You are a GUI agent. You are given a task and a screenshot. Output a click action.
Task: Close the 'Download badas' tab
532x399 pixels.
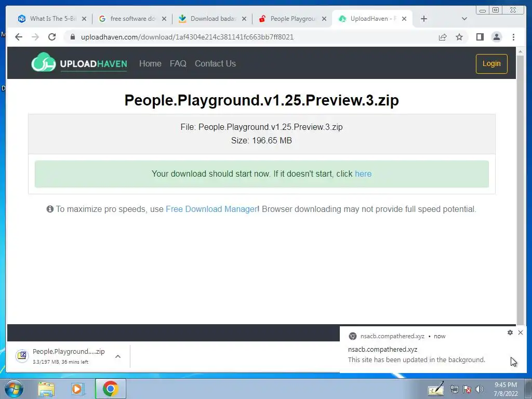[244, 19]
